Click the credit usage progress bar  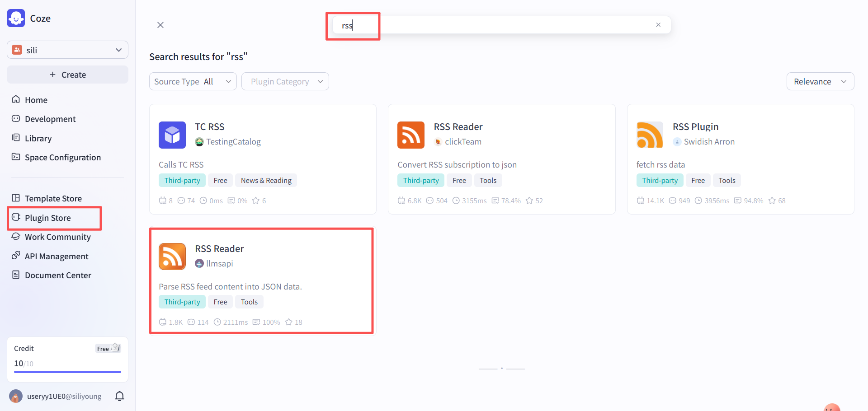pyautogui.click(x=67, y=372)
